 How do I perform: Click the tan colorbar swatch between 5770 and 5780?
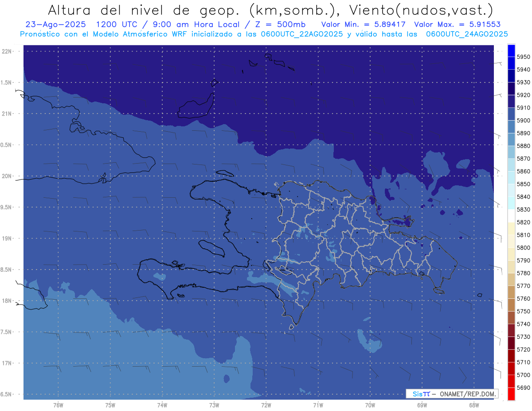[x=511, y=279]
